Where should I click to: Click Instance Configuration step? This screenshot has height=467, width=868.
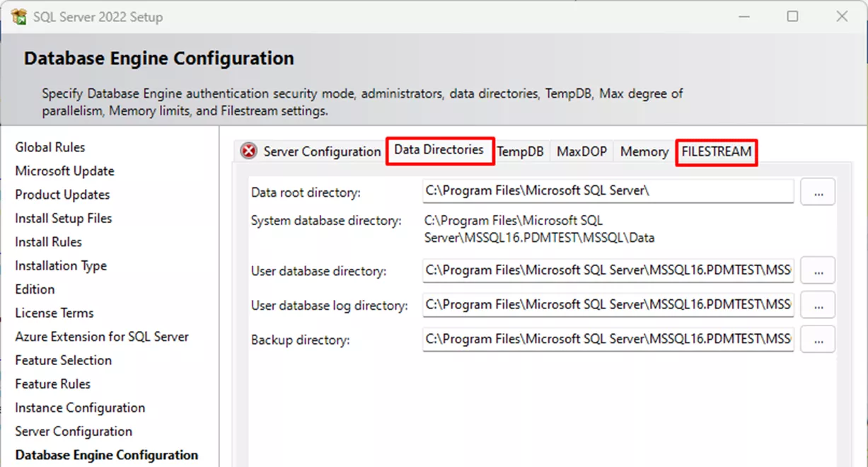pos(80,408)
